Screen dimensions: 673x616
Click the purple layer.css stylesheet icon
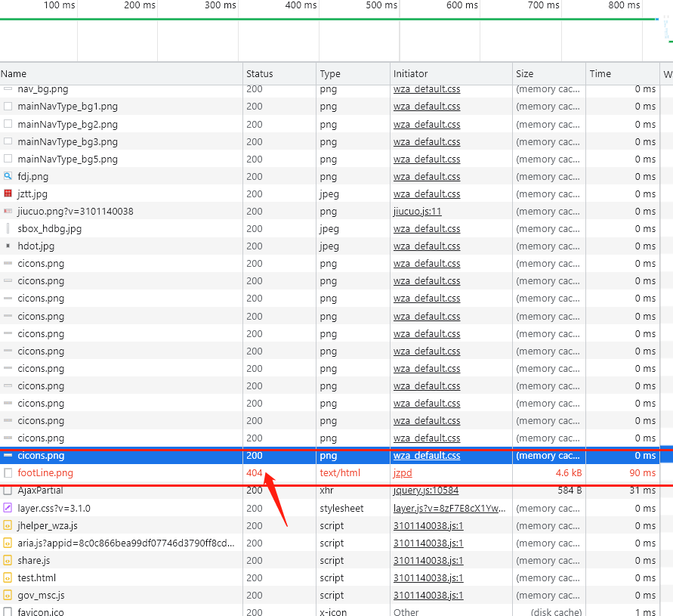pos(8,508)
